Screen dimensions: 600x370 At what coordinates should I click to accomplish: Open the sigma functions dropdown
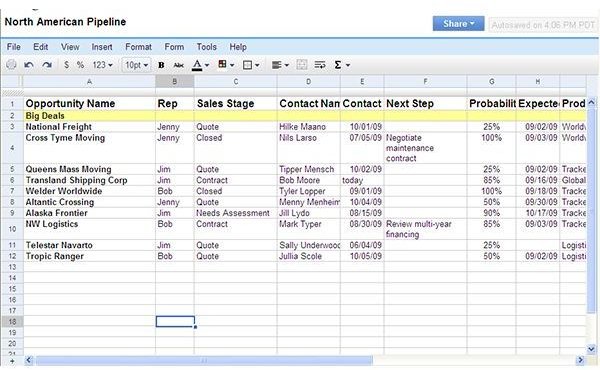(342, 65)
